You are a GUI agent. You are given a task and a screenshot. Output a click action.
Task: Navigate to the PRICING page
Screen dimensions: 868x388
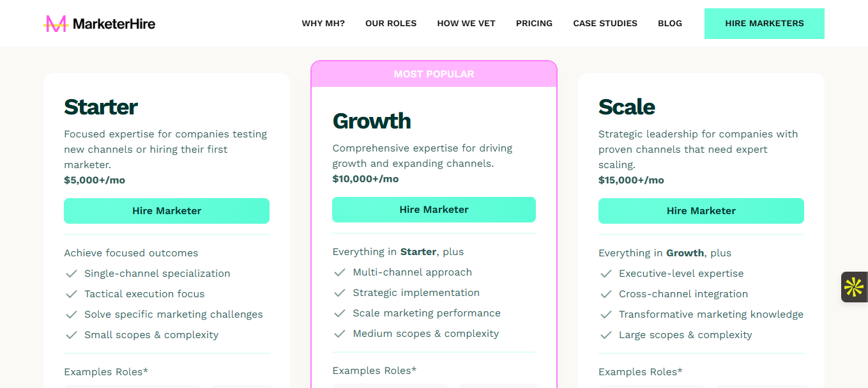coord(534,24)
